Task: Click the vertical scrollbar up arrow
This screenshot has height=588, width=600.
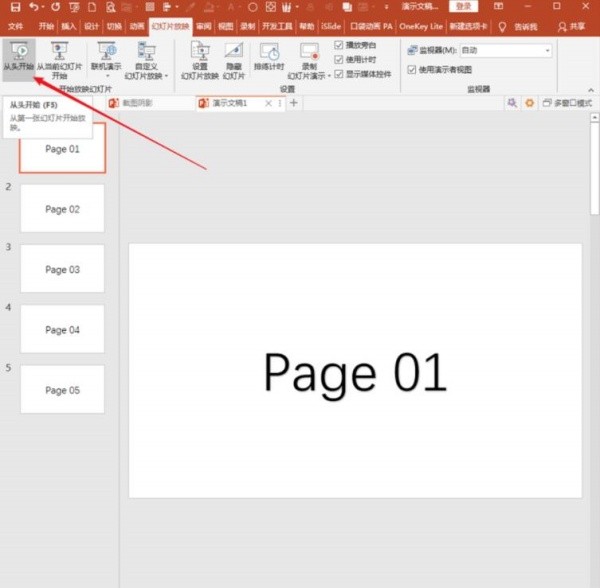Action: coord(595,117)
